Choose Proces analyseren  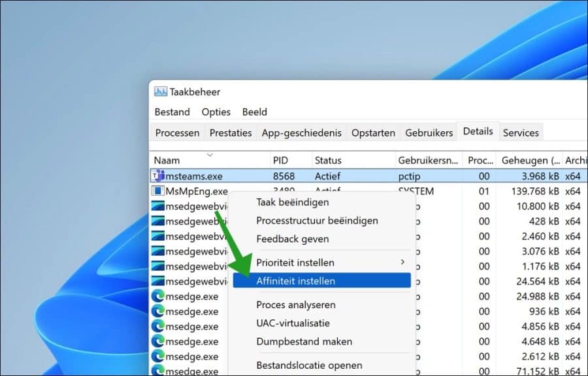321,305
